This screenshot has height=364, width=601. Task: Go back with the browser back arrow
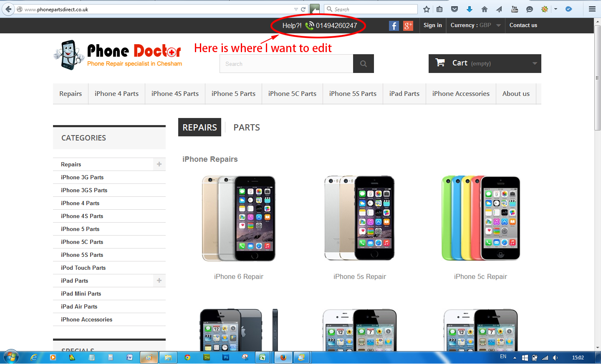click(x=9, y=9)
